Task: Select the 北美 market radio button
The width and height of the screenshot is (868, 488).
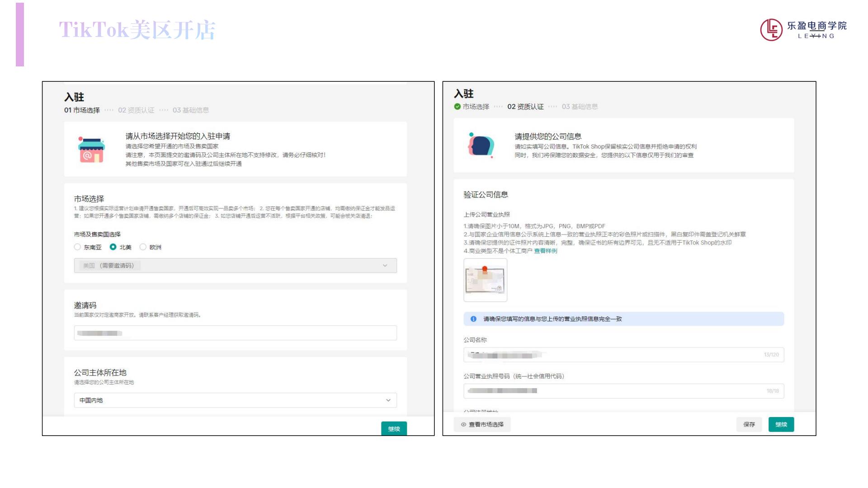Action: point(113,247)
